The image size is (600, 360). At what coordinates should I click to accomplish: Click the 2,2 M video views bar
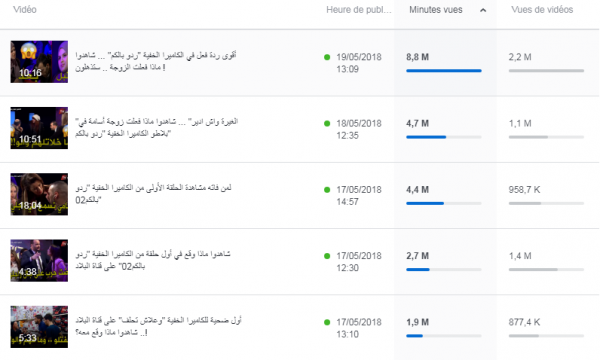(x=546, y=71)
